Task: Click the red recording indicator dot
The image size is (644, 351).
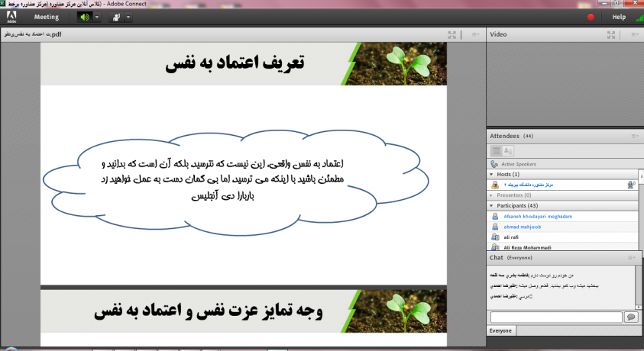Action: 591,18
